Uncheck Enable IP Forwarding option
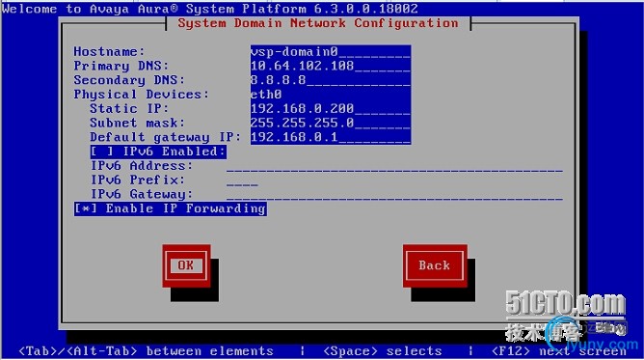Screen dimensions: 644x360 171,208
